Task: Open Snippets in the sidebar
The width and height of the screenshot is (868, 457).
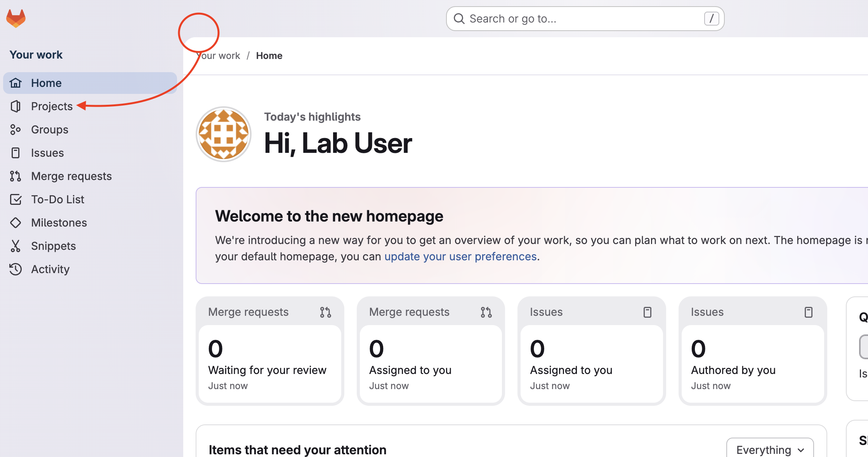Action: click(90, 246)
